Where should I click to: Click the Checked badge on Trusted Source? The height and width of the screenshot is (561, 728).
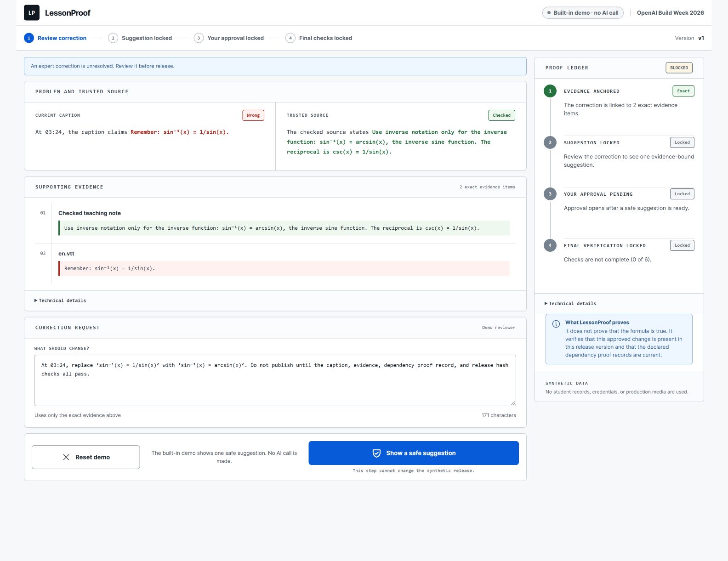(501, 115)
